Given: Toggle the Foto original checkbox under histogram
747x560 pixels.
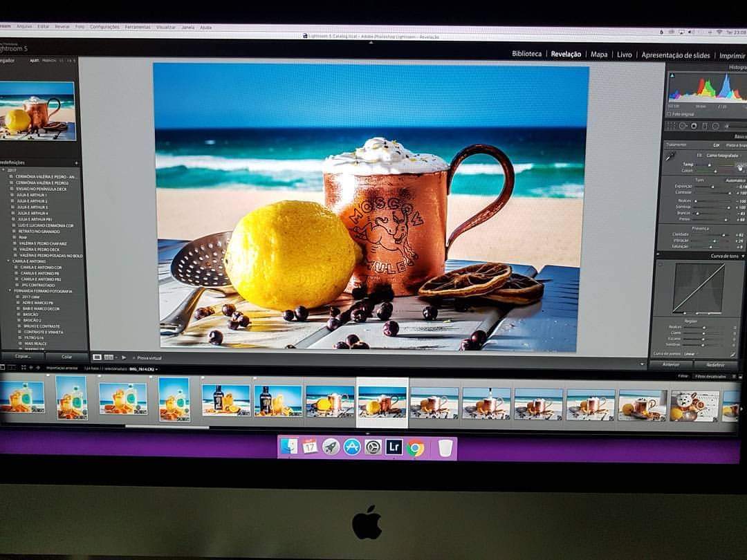Looking at the screenshot, I should pyautogui.click(x=669, y=114).
